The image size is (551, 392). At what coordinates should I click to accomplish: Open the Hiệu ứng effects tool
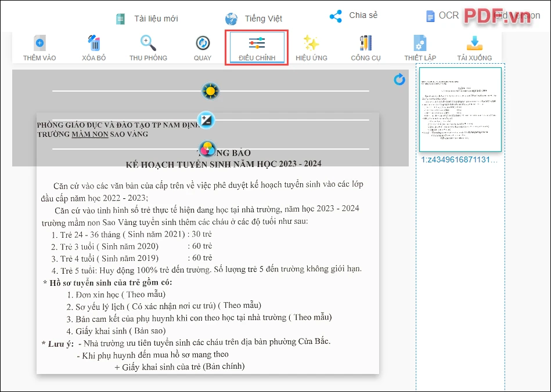pyautogui.click(x=311, y=48)
